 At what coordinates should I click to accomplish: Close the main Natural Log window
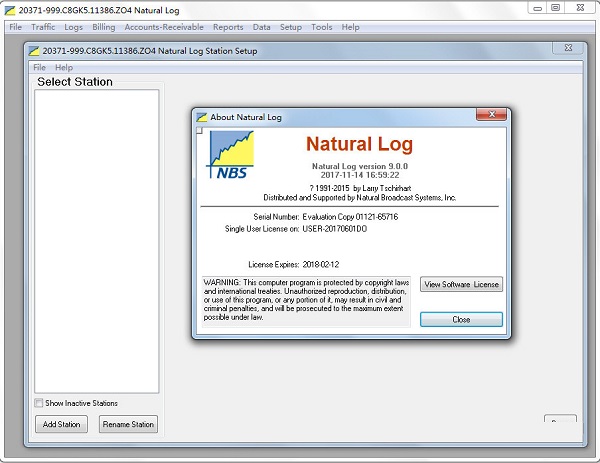click(x=580, y=8)
